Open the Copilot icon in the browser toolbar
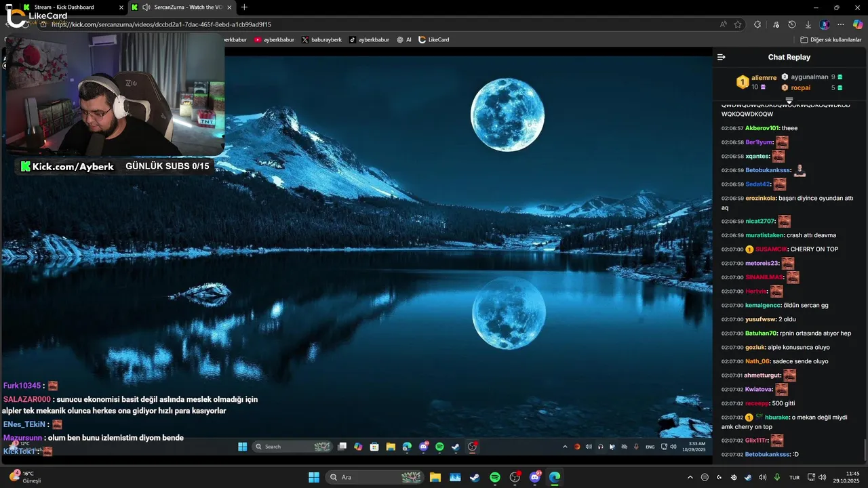This screenshot has width=868, height=488. pyautogui.click(x=858, y=24)
